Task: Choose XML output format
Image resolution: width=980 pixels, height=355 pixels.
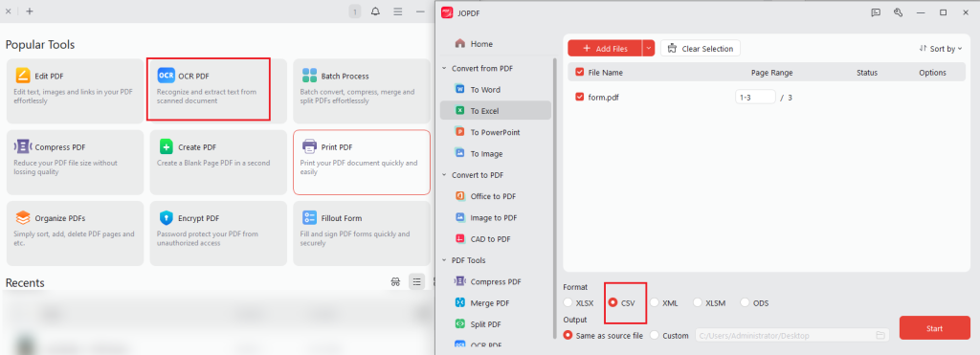Action: [x=655, y=302]
